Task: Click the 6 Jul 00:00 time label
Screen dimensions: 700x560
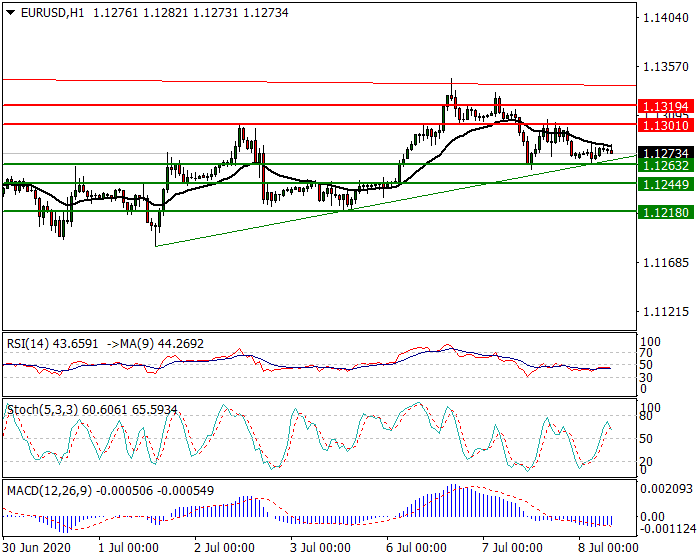Action: click(x=417, y=548)
